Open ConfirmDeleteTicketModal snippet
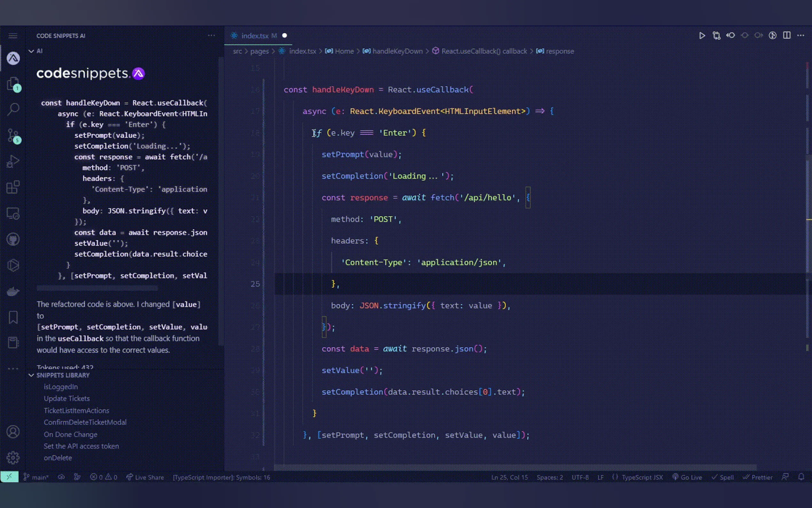 tap(85, 422)
